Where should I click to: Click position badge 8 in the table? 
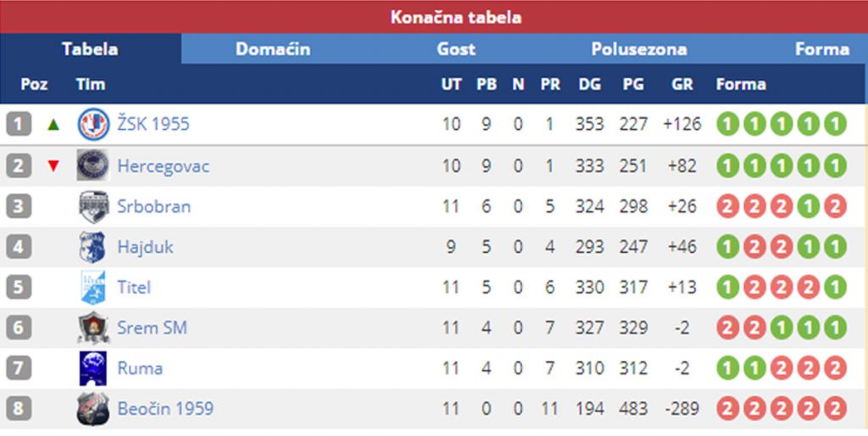18,409
